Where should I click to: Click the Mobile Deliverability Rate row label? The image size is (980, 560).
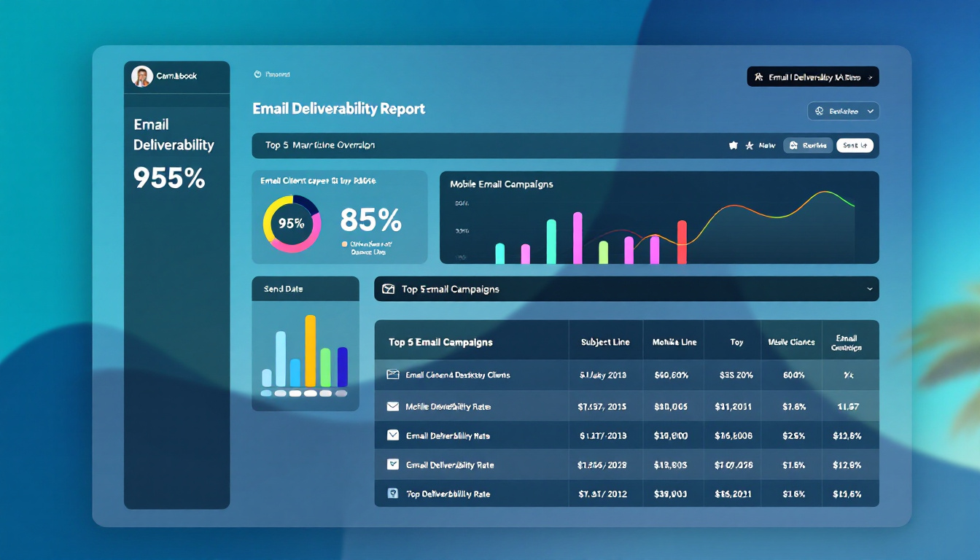(448, 406)
